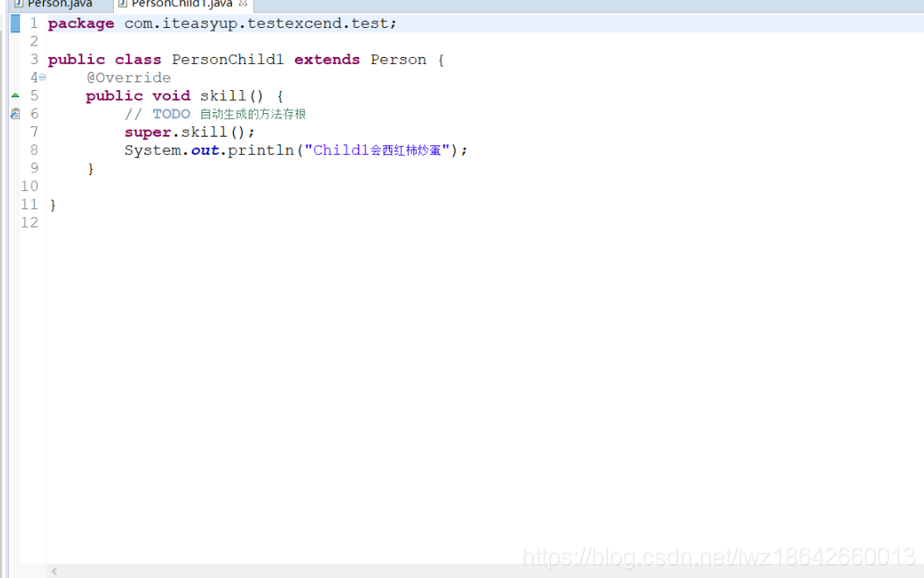
Task: Click the 'PersonChild1' class name
Action: point(228,60)
